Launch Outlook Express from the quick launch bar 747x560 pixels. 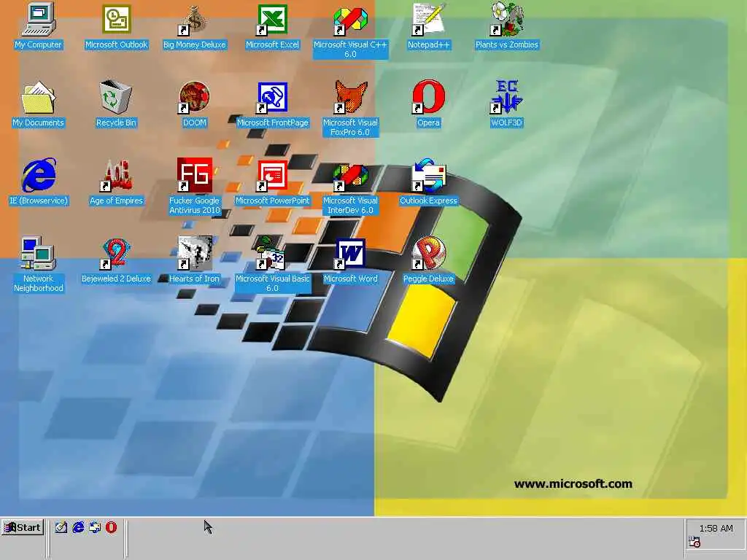95,527
